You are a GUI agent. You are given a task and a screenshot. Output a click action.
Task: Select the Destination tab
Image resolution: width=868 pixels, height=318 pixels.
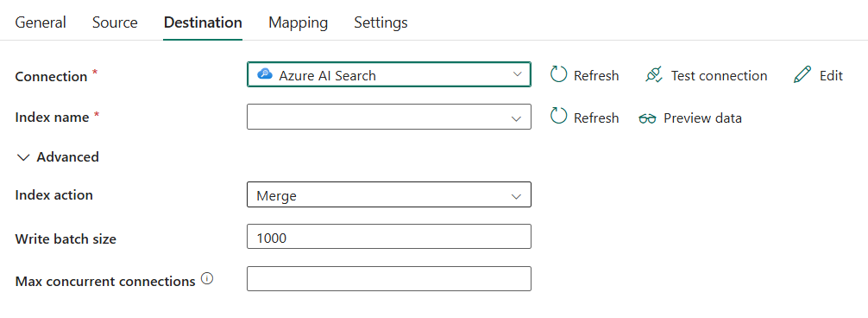[203, 22]
